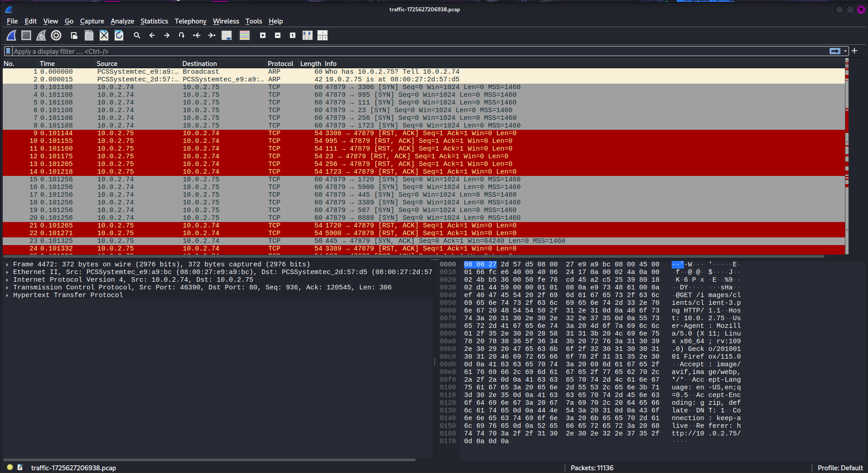Close this capture file icon
868x473 pixels.
click(104, 35)
